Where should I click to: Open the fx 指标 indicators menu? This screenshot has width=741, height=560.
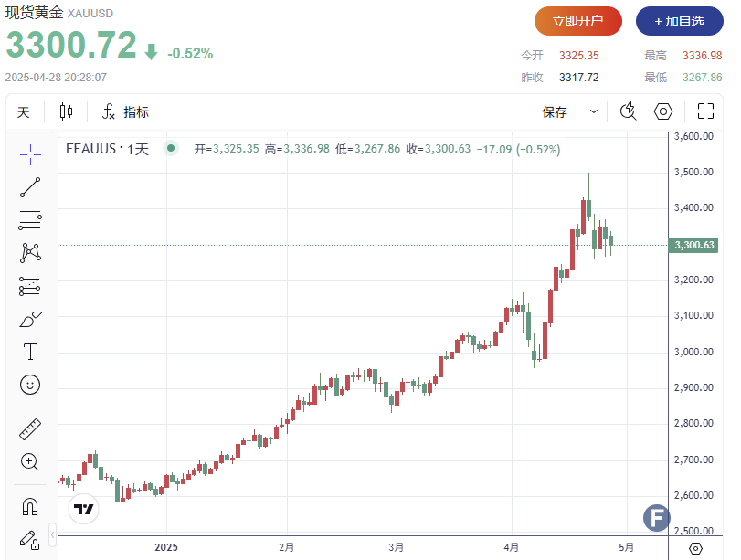point(125,112)
